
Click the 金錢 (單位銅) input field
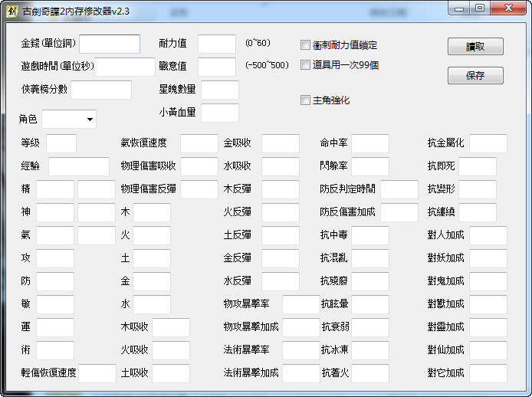[x=110, y=44]
